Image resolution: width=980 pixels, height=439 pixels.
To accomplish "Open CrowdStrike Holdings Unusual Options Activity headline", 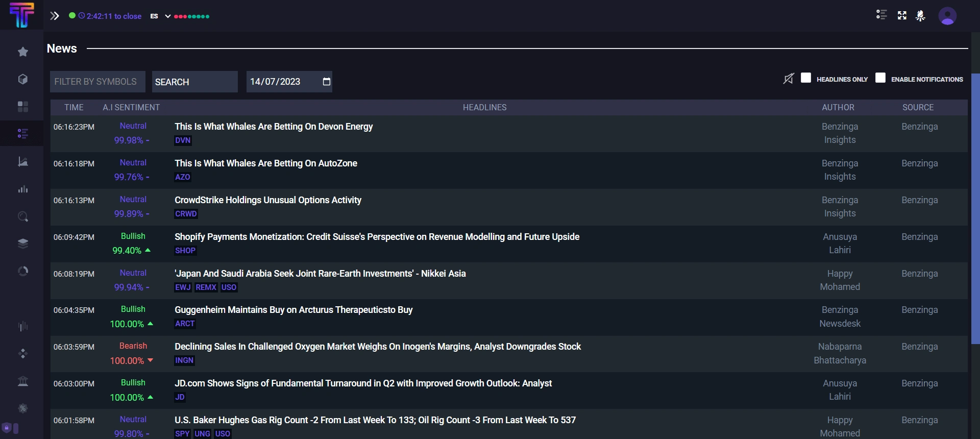I will pyautogui.click(x=268, y=200).
